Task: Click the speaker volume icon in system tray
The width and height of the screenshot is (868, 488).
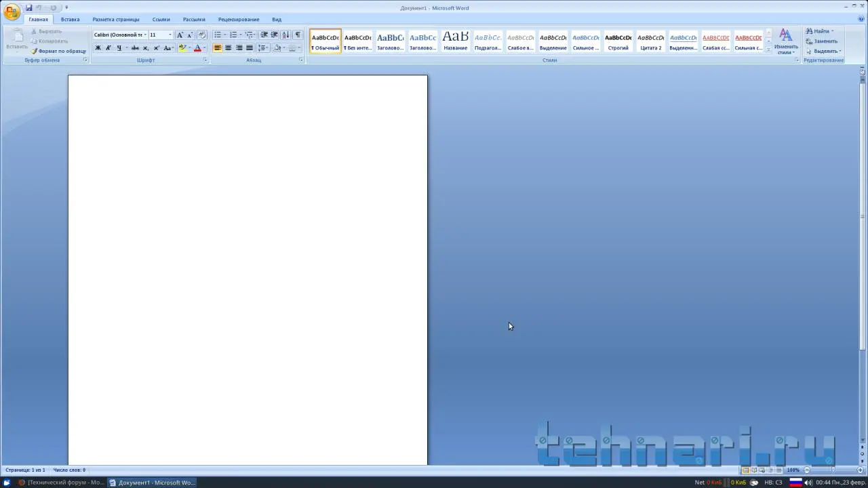Action: [x=808, y=483]
